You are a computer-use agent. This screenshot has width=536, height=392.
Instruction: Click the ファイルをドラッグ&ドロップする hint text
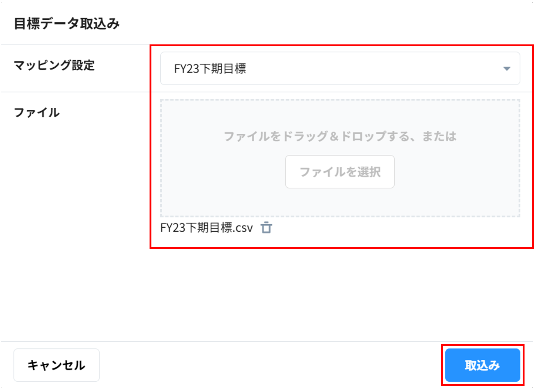339,136
